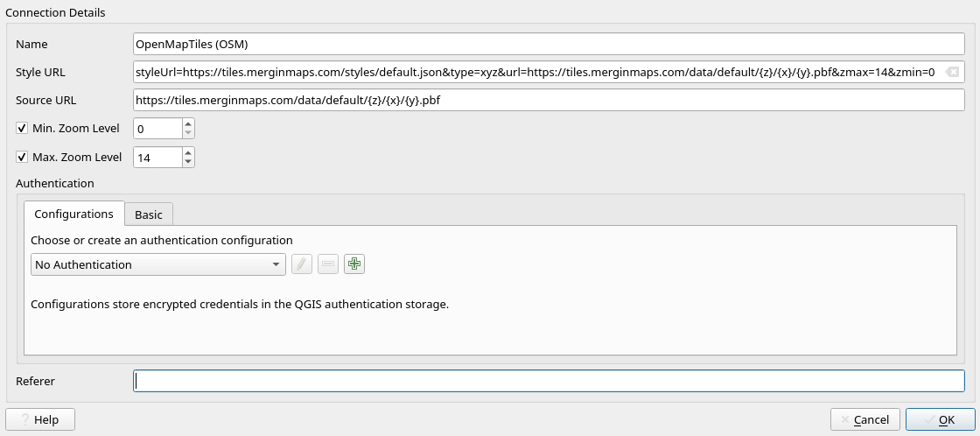
Task: Click the Cancel button
Action: point(864,419)
